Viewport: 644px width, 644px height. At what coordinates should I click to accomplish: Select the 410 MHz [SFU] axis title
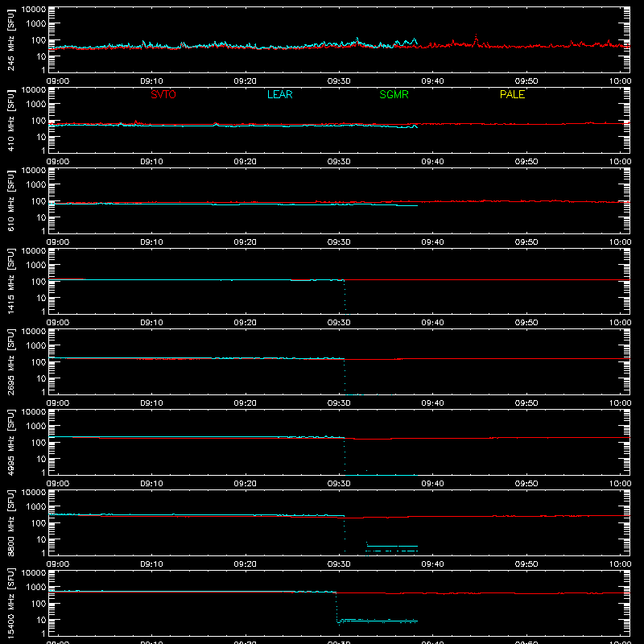(x=10, y=120)
